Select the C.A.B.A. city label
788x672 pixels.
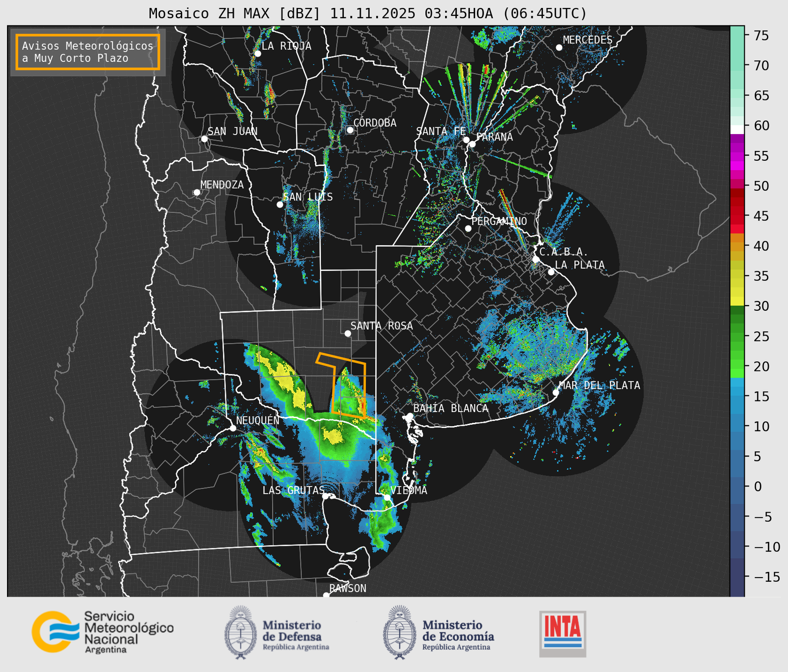pos(564,252)
